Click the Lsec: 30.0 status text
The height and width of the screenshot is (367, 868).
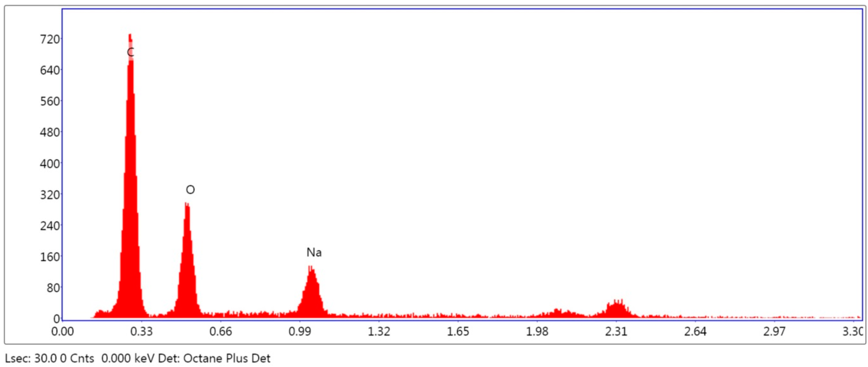pyautogui.click(x=31, y=359)
